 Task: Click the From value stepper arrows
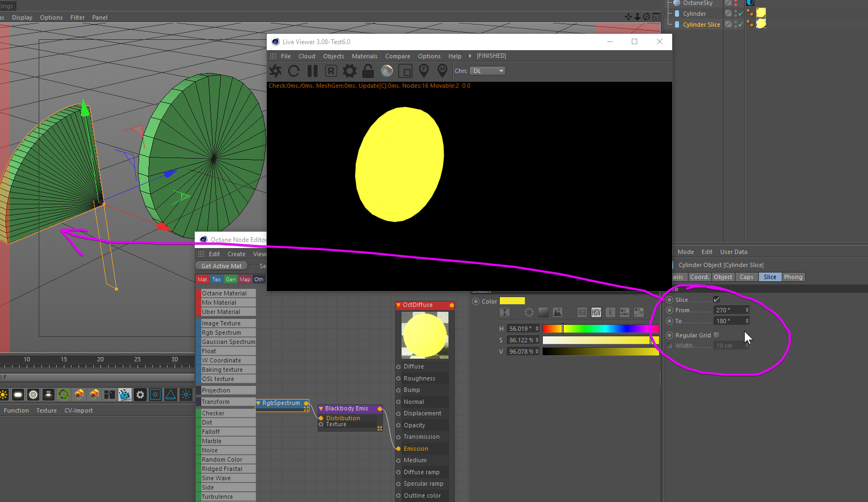click(x=747, y=310)
